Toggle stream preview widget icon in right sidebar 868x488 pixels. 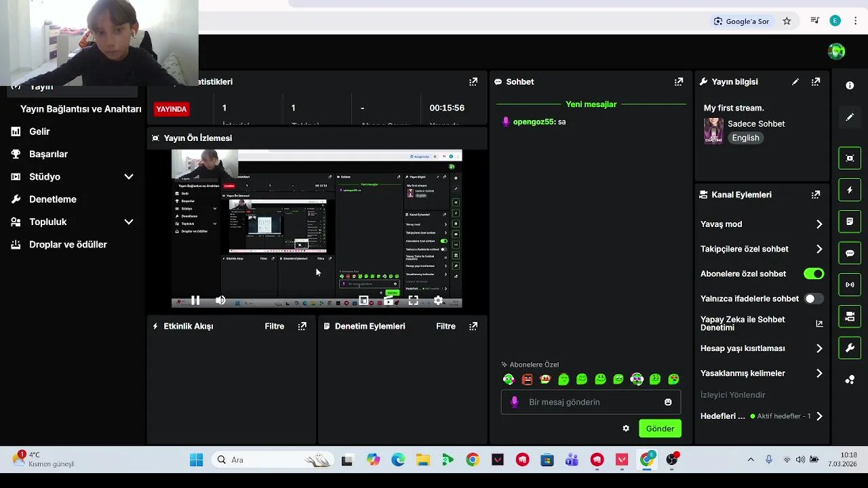click(x=850, y=158)
